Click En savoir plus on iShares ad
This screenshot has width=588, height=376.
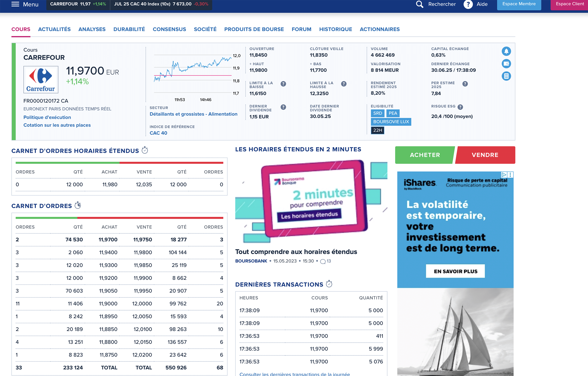click(x=455, y=271)
